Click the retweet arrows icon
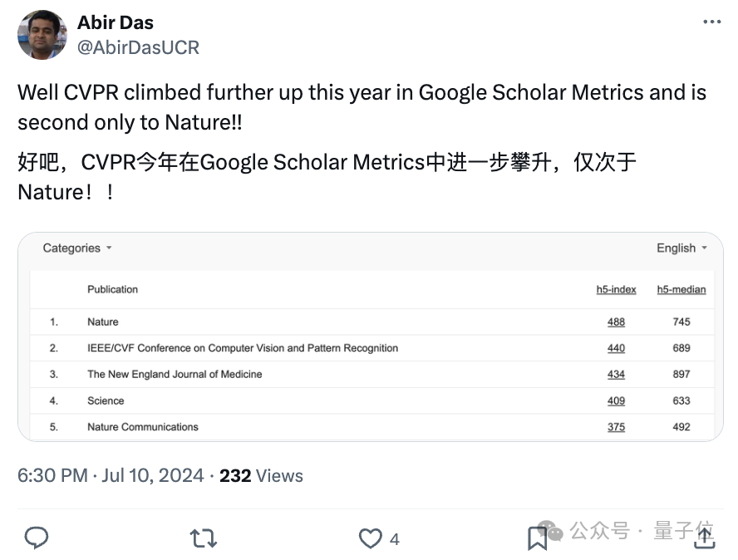 pyautogui.click(x=203, y=538)
